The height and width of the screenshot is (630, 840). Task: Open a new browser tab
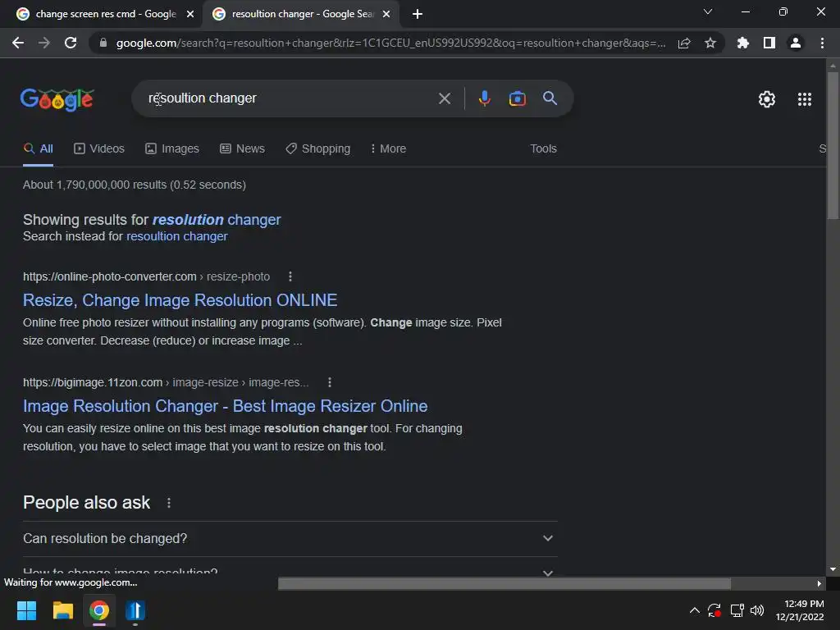pyautogui.click(x=418, y=14)
